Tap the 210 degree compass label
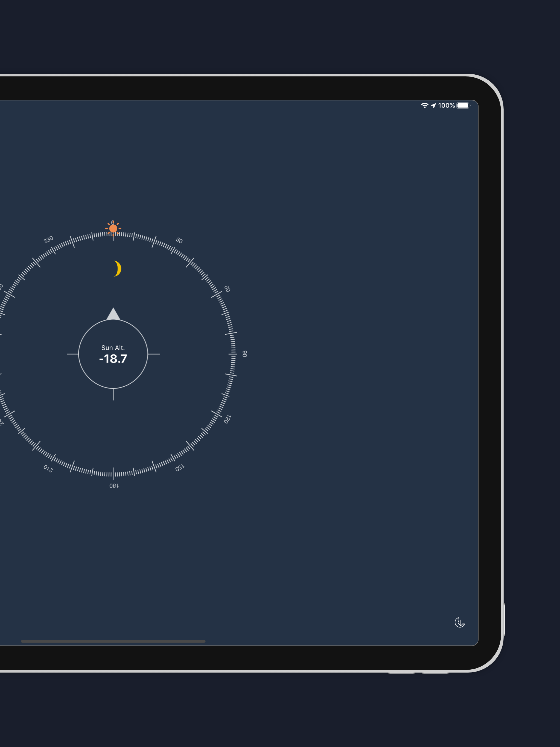This screenshot has width=560, height=747. [x=48, y=468]
